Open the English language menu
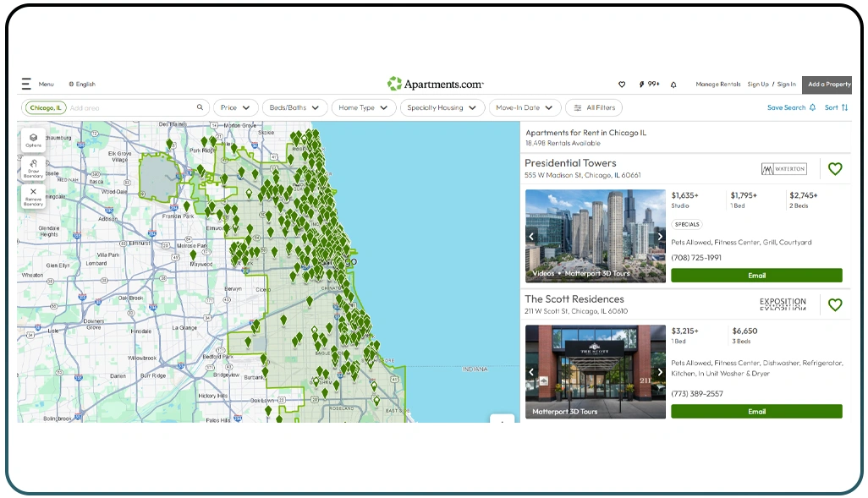 (x=82, y=85)
